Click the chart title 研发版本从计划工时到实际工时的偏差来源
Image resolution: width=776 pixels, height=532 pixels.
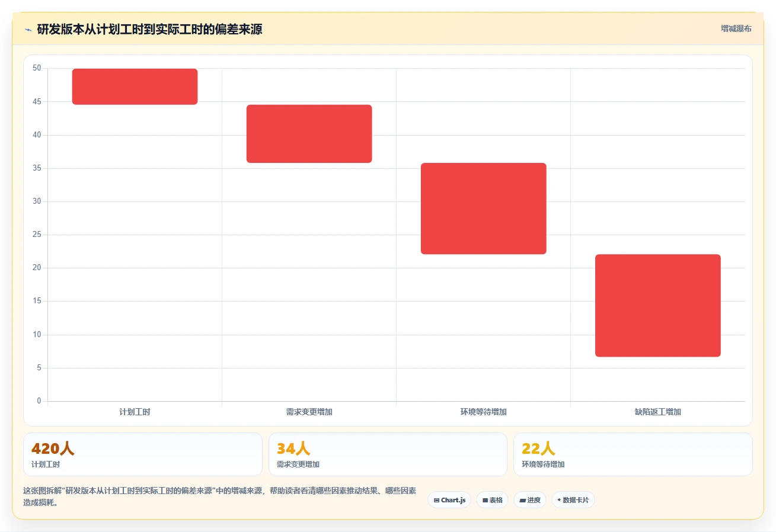coord(149,29)
